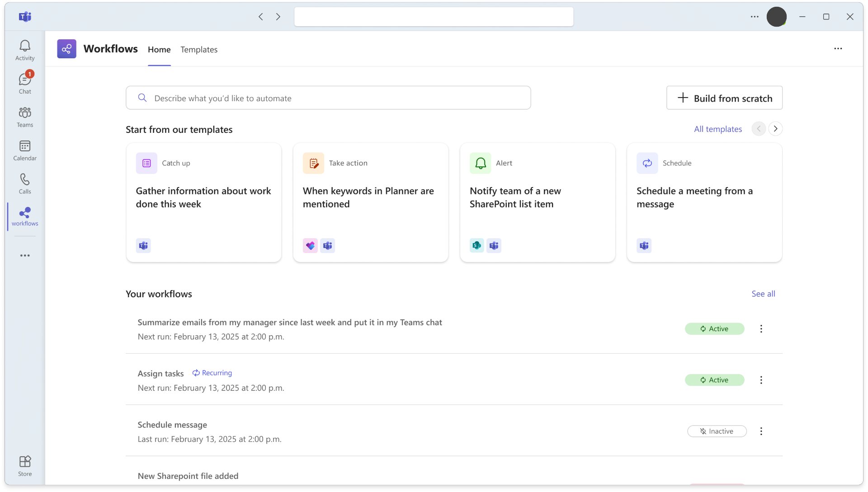Select the Home tab

click(x=159, y=50)
